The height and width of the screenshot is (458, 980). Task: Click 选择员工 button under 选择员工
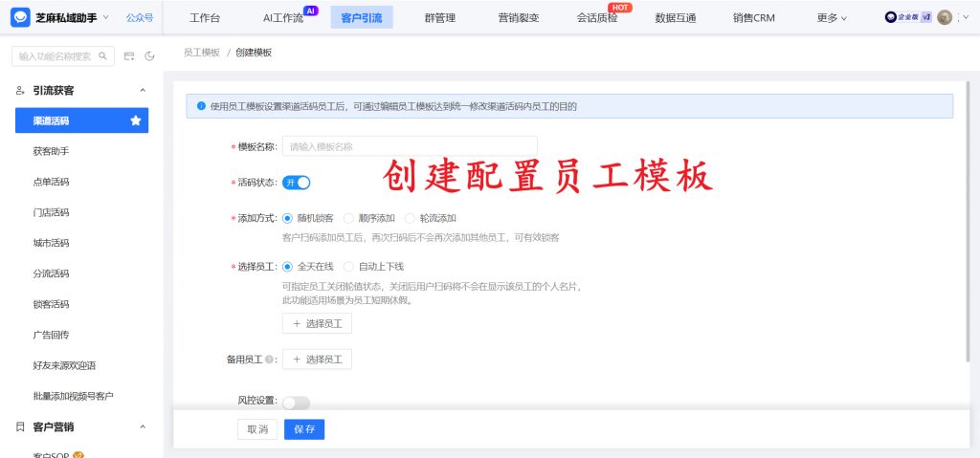(317, 324)
